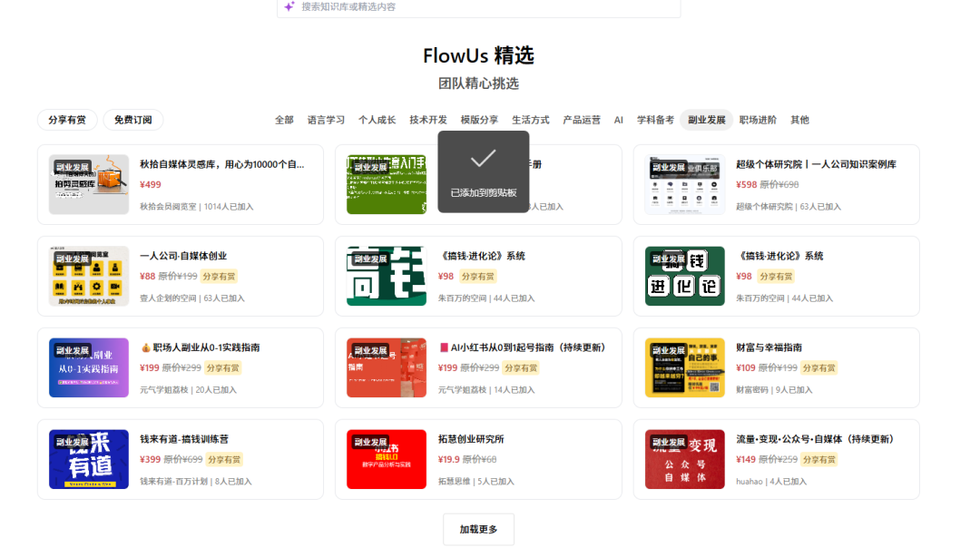Click 分享有赏 badge on AI小红书 card
Viewport: 980px width, 557px height.
coord(521,368)
